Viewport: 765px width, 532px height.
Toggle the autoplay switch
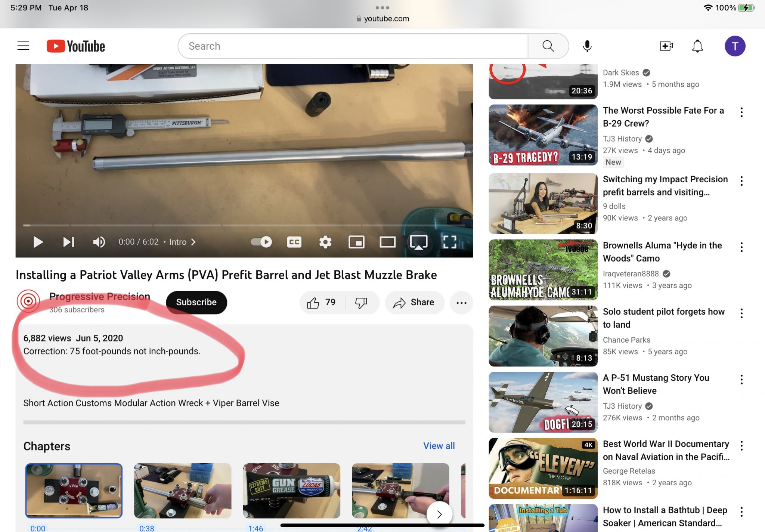[x=261, y=242]
